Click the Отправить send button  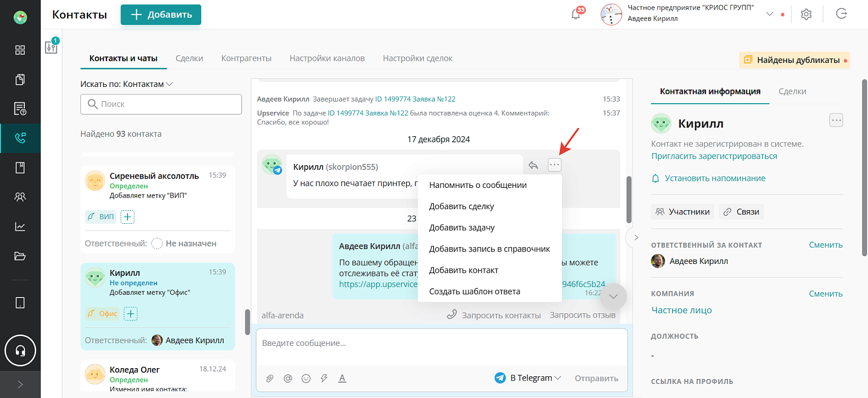coord(597,378)
